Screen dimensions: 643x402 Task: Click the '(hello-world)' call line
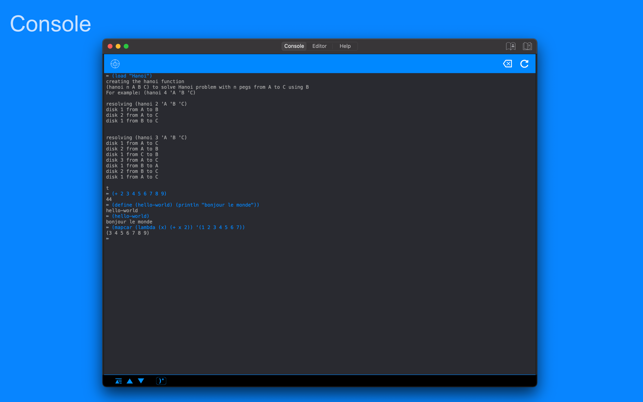(x=130, y=216)
